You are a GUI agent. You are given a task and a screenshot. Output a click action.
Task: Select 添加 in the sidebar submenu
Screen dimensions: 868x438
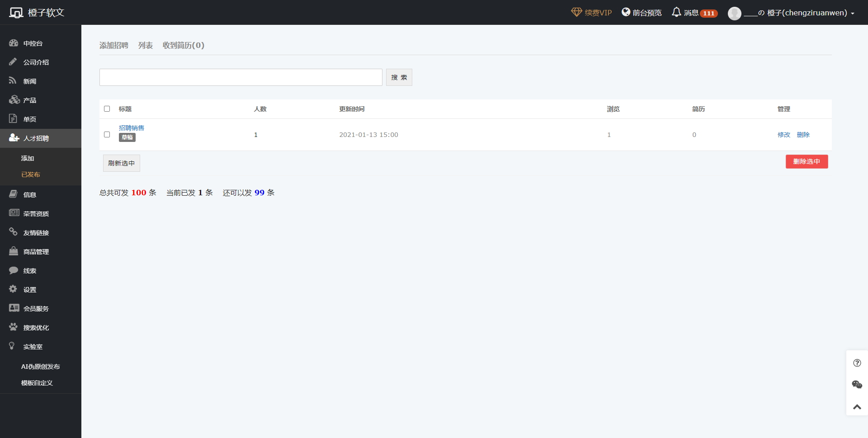[28, 158]
